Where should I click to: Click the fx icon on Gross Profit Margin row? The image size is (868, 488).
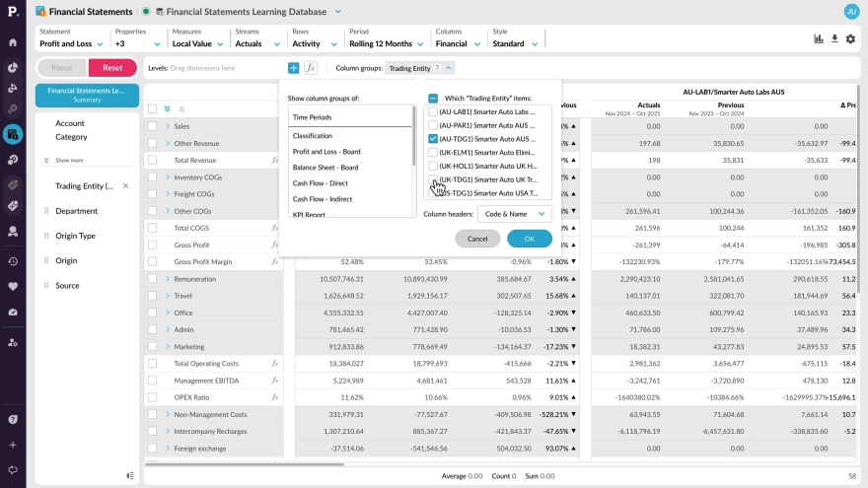(274, 261)
